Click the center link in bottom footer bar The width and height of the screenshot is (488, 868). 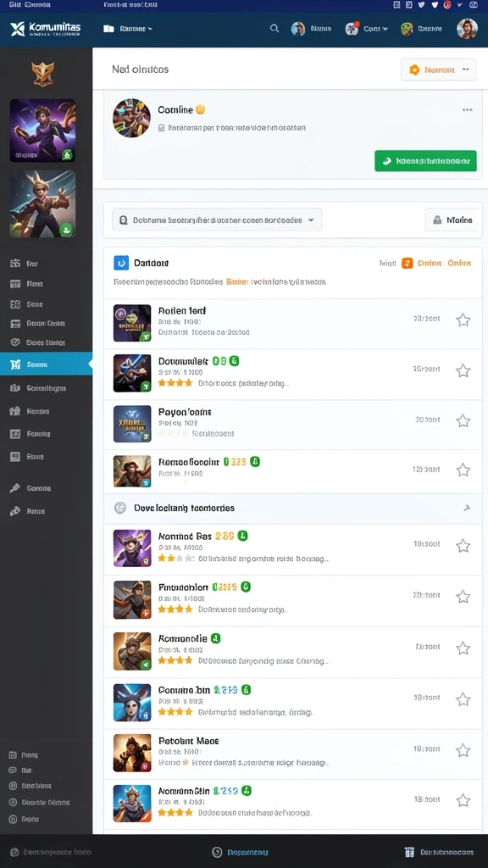click(240, 852)
